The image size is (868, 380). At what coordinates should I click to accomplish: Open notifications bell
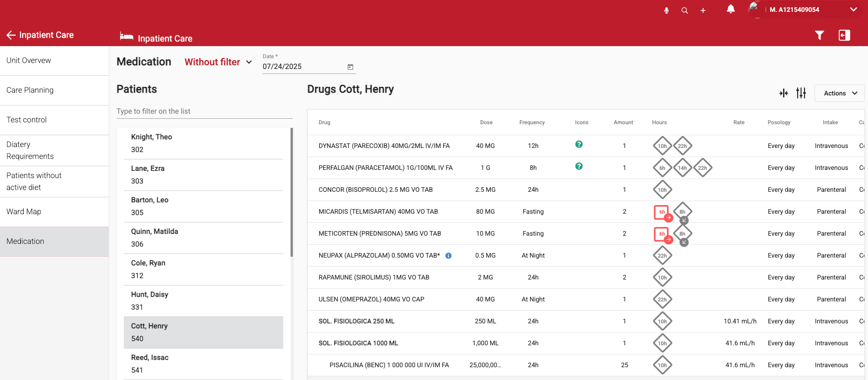(x=731, y=9)
